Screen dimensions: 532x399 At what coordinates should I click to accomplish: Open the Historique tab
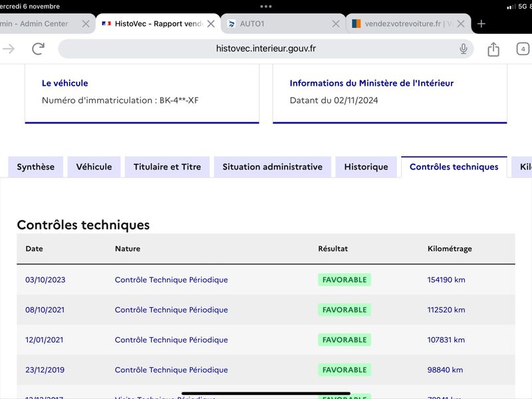tap(366, 167)
